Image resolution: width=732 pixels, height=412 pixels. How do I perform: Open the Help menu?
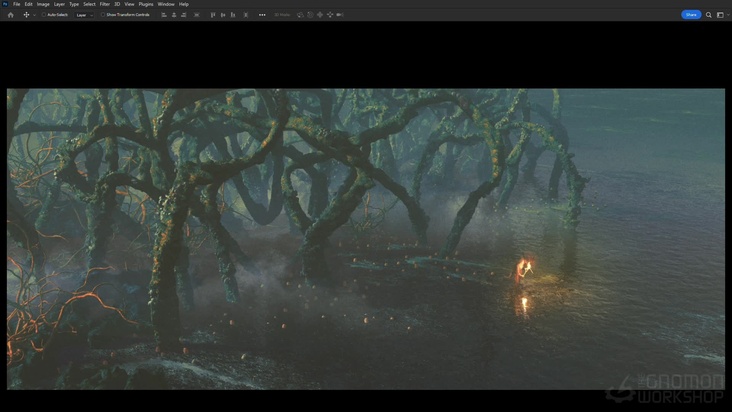184,4
